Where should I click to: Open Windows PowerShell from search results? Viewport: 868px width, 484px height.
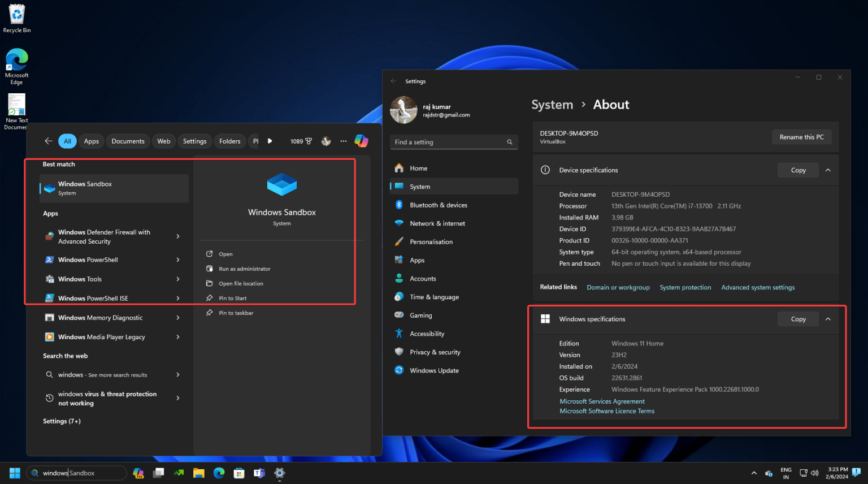point(88,260)
